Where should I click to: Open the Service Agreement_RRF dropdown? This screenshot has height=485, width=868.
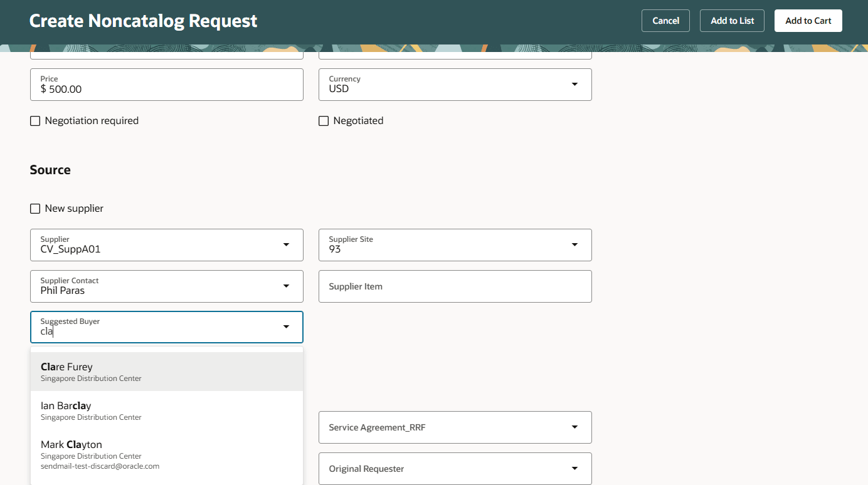click(x=574, y=427)
